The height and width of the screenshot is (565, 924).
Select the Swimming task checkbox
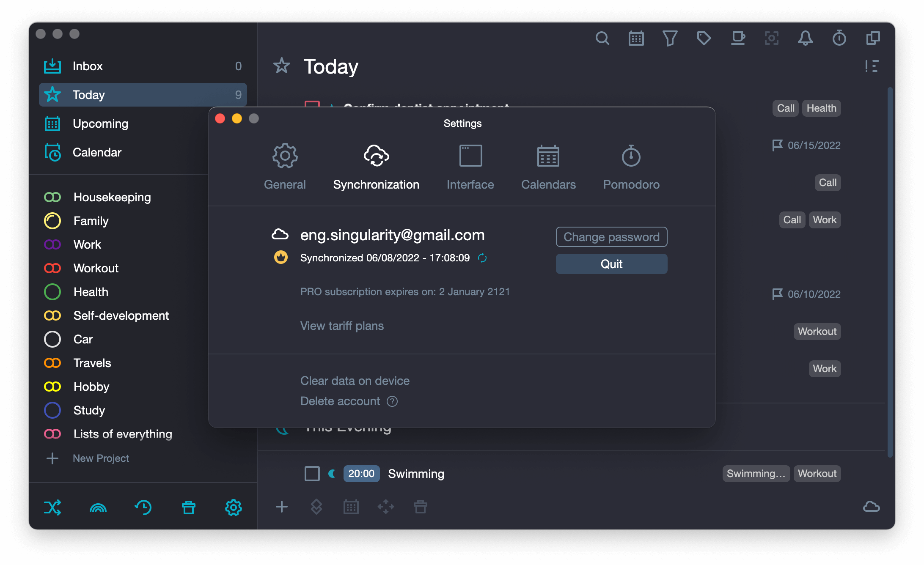coord(311,474)
